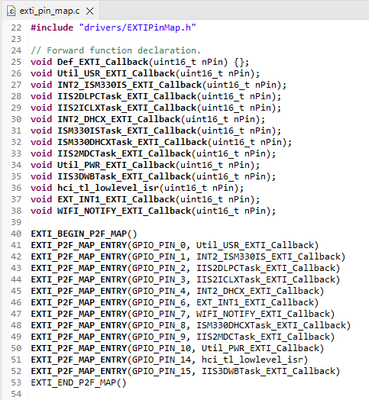Click the GPIO_PIN_4 map entry line
Screen dimensions: 369x400
point(177,291)
